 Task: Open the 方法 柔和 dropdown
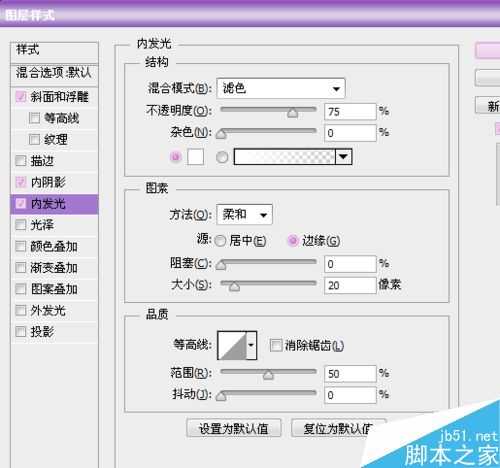pyautogui.click(x=244, y=214)
